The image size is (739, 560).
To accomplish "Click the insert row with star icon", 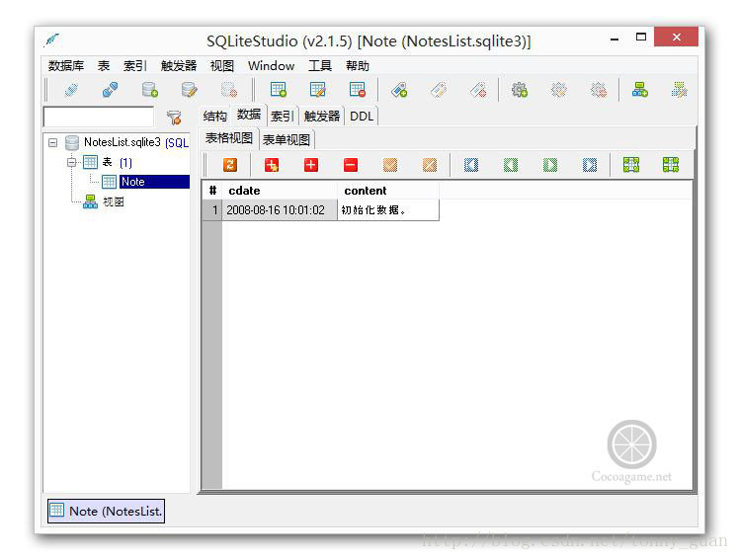I will click(x=272, y=165).
